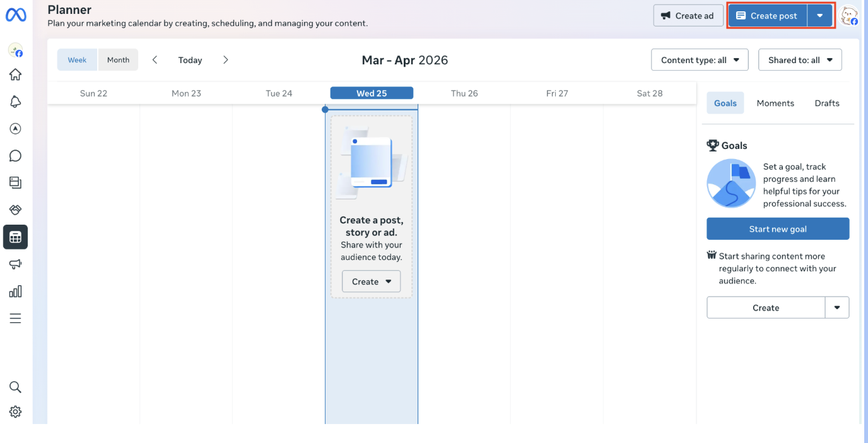The image size is (868, 443).
Task: Click the Meta logo icon
Action: pyautogui.click(x=16, y=16)
